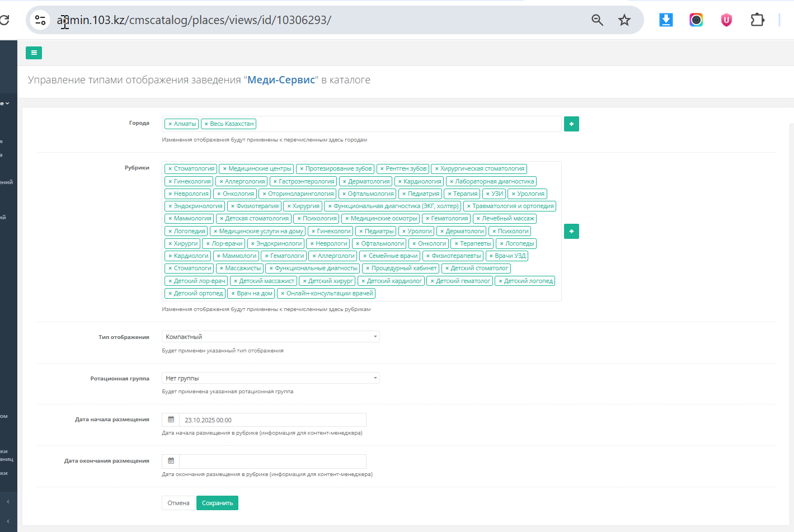Remove the Весь Казахстан tag
794x532 pixels.
(x=206, y=124)
